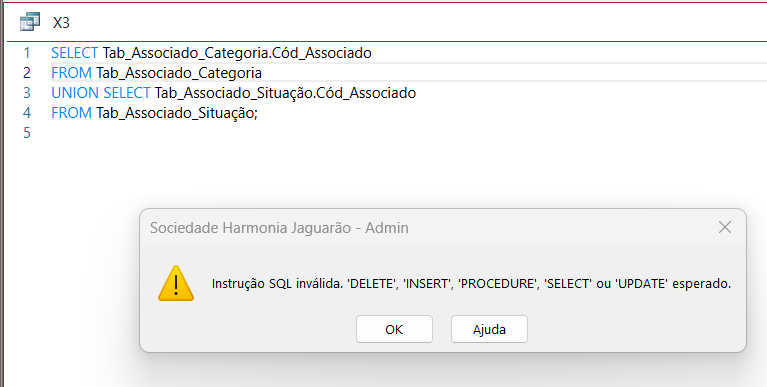Click Tab_Associado_Categoria.Cód_Associado on line 1
Image resolution: width=767 pixels, height=387 pixels.
(237, 53)
